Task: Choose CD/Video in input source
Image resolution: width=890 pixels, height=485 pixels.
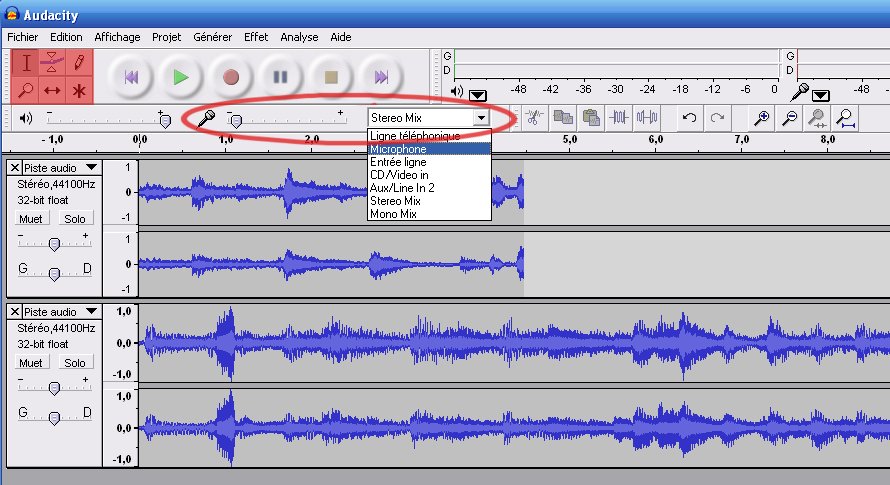Action: click(x=429, y=175)
